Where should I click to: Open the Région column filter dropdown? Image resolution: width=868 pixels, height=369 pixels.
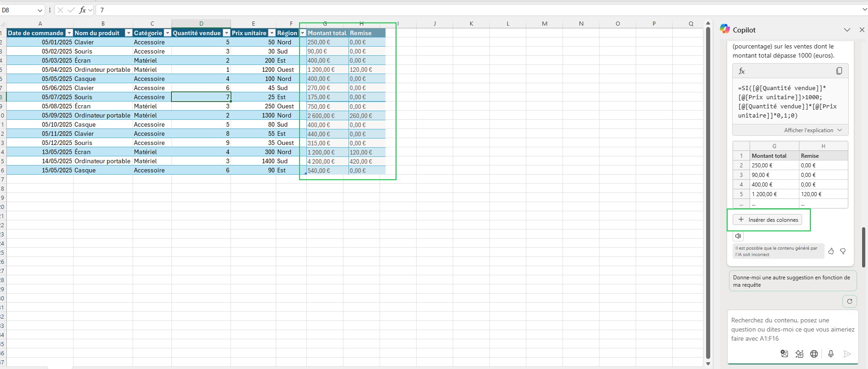(302, 33)
